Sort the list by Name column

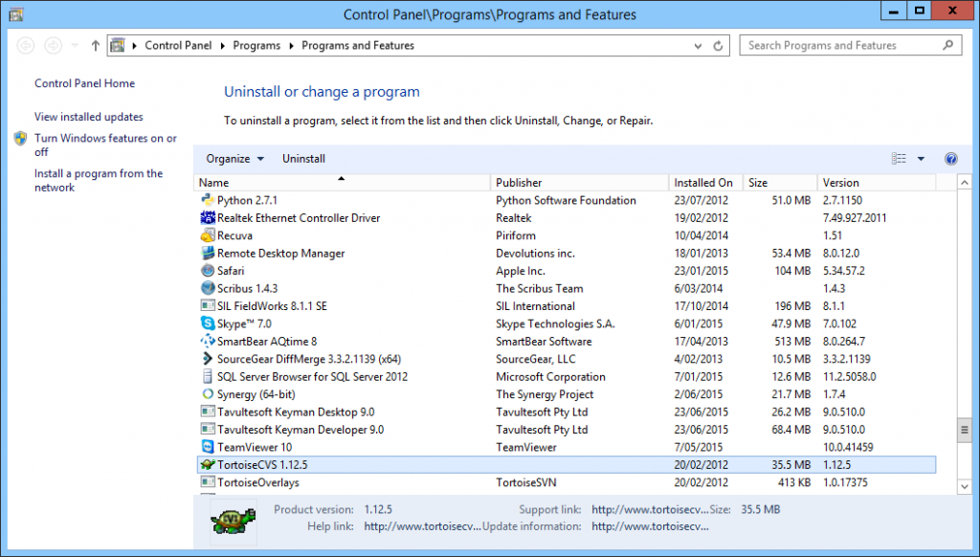coord(342,183)
